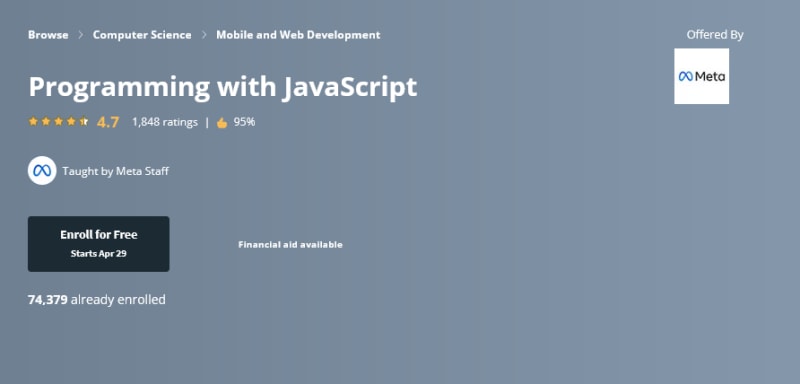Open the Financial aid available link
This screenshot has height=384, width=800.
coord(290,245)
